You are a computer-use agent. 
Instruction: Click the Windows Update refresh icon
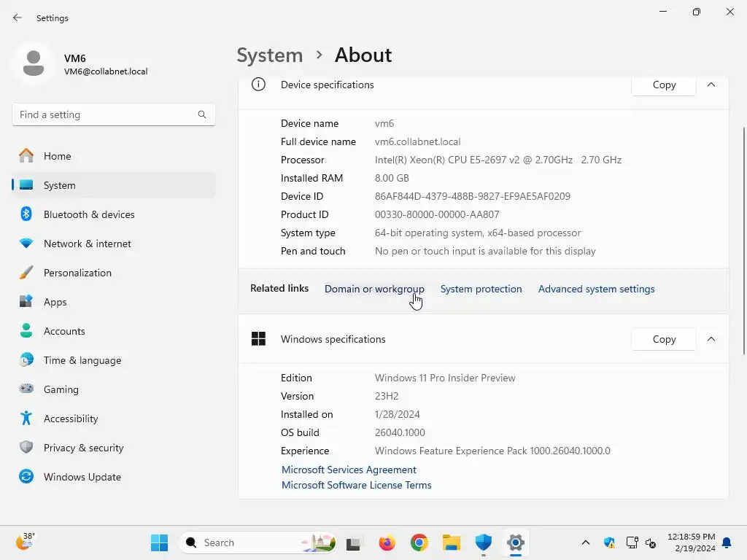[x=26, y=476]
